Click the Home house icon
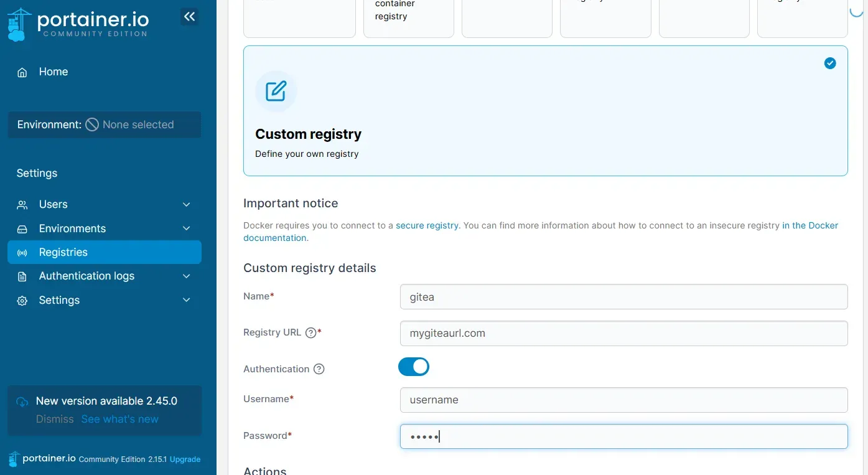The height and width of the screenshot is (475, 868). (22, 72)
